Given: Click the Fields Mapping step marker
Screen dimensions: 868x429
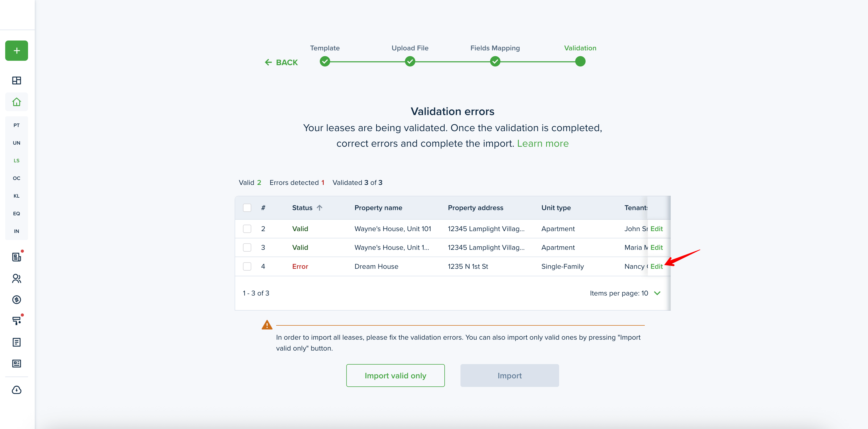Looking at the screenshot, I should coord(495,62).
